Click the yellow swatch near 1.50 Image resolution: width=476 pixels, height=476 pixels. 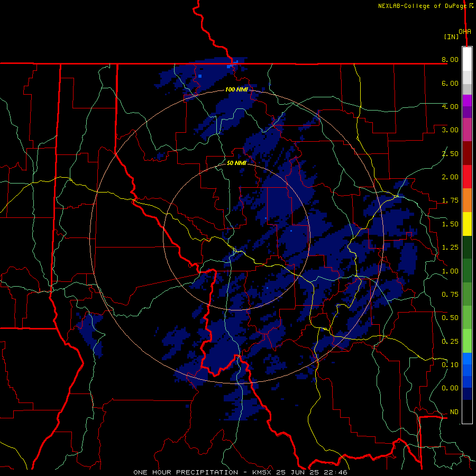click(467, 224)
